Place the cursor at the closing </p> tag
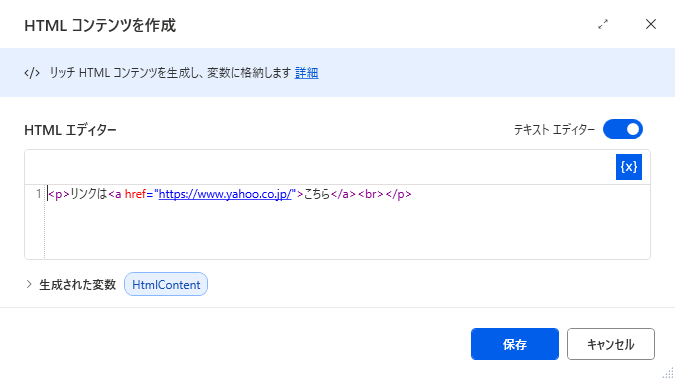 (x=399, y=194)
